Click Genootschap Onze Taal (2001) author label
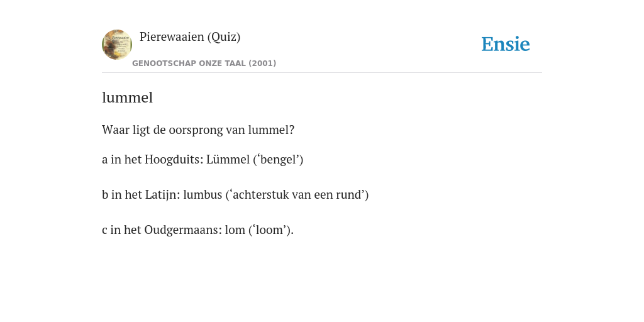Screen dimensions: 644x322 204,64
